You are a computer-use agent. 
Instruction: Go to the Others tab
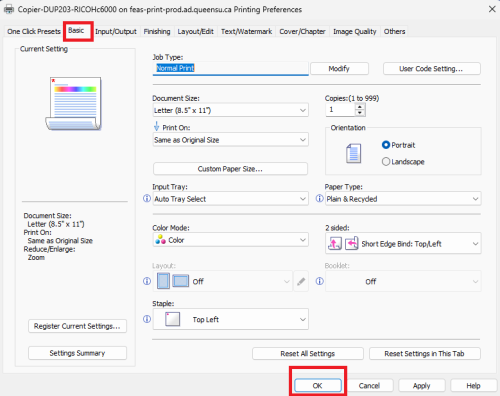pos(394,31)
